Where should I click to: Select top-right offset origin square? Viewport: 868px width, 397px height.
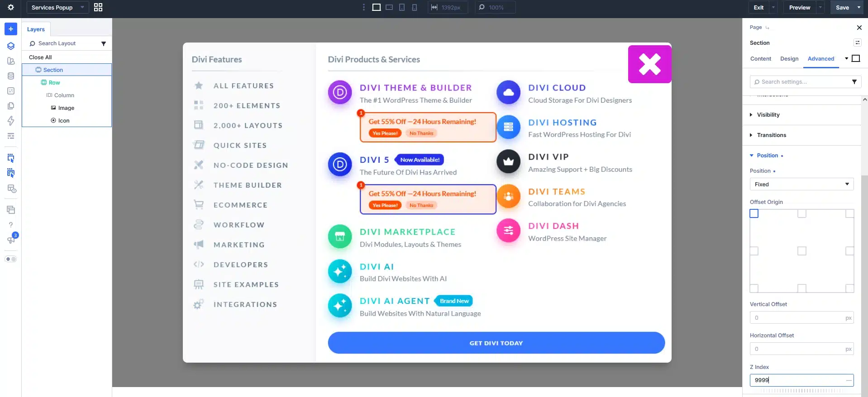point(849,213)
